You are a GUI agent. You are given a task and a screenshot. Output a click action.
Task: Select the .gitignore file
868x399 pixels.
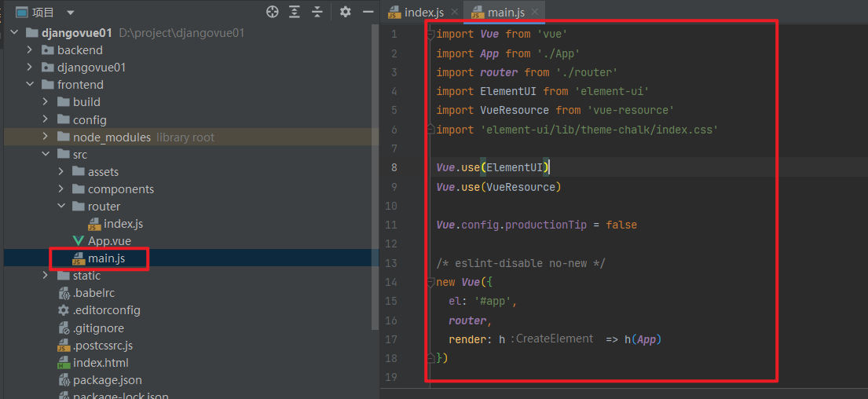tap(98, 328)
